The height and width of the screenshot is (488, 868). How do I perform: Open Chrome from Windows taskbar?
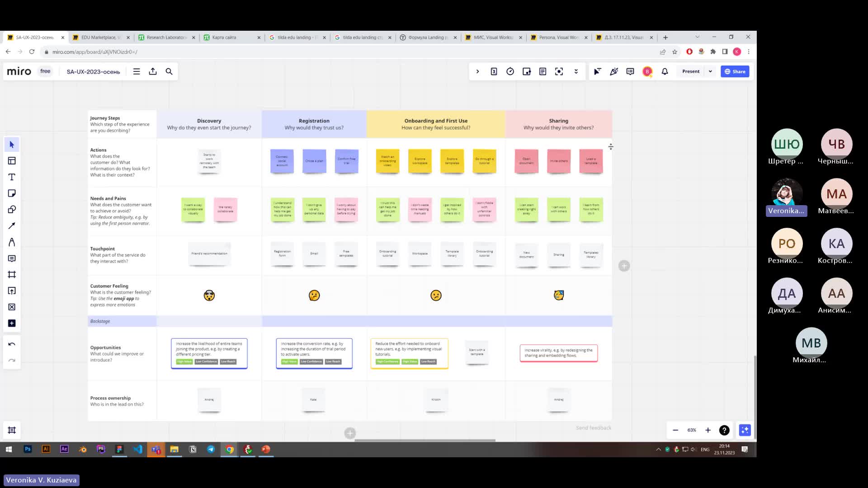tap(230, 449)
